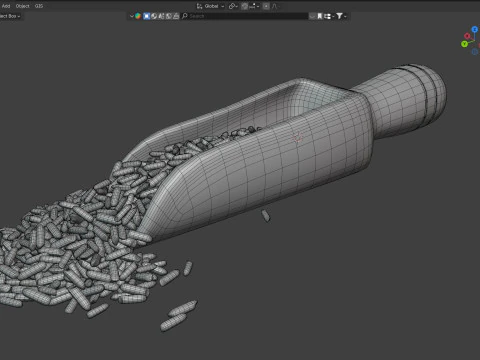Focus the Search input field
Screen dimensions: 480x360
(x=244, y=16)
